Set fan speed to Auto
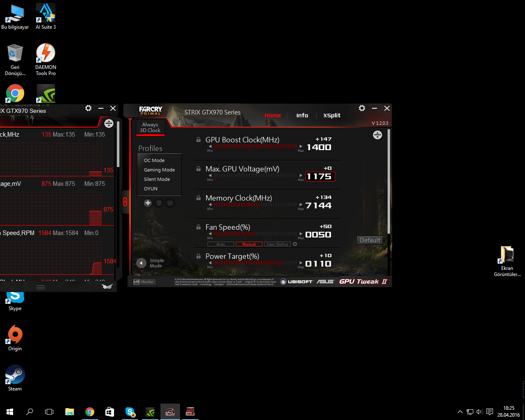The height and width of the screenshot is (420, 525). (x=221, y=244)
